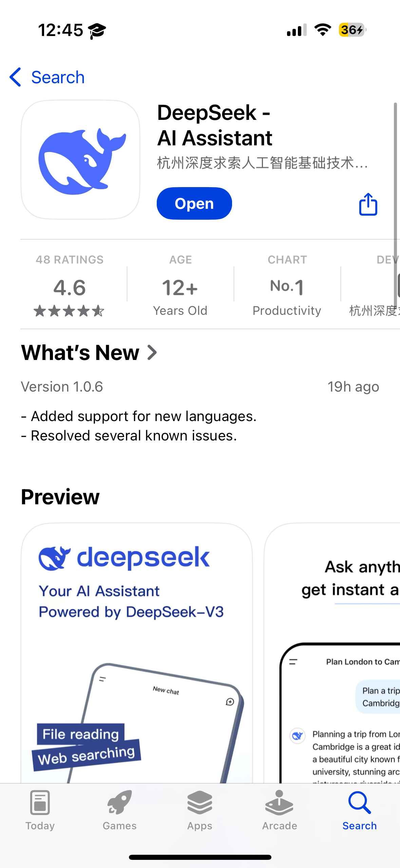Tap the page scrollbar indicator
Image resolution: width=400 pixels, height=868 pixels.
click(395, 204)
